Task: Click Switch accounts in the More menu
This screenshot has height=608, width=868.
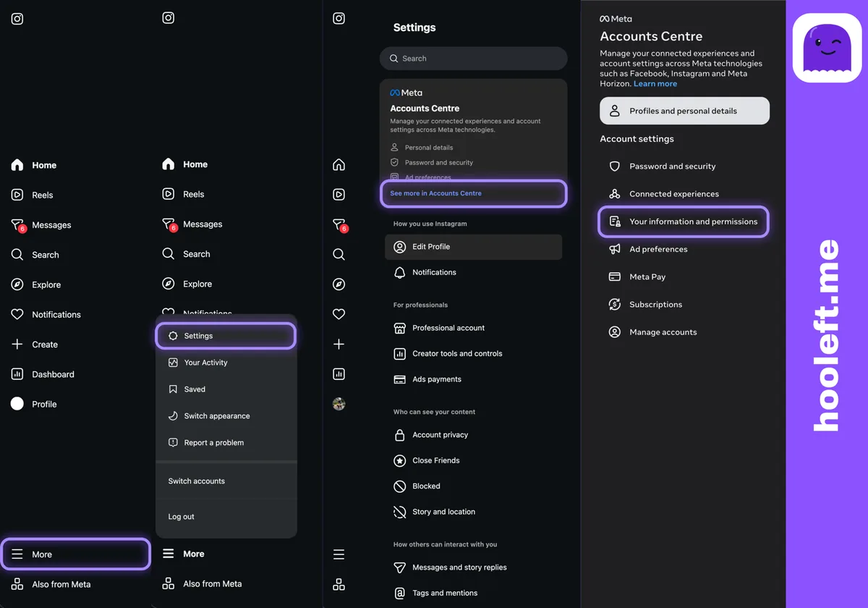Action: click(x=226, y=481)
